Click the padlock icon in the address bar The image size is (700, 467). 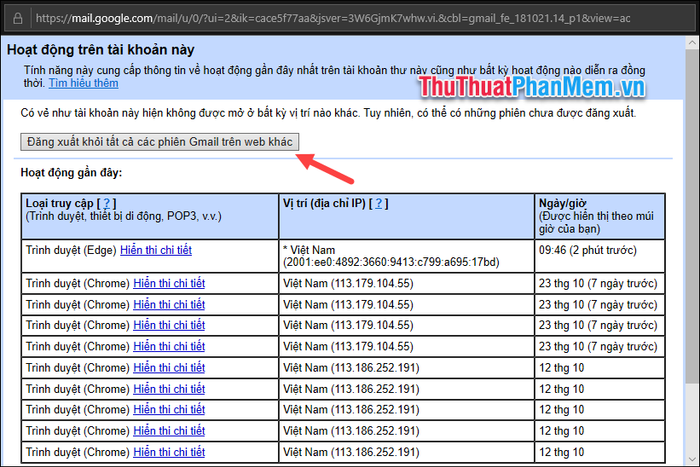(17, 18)
